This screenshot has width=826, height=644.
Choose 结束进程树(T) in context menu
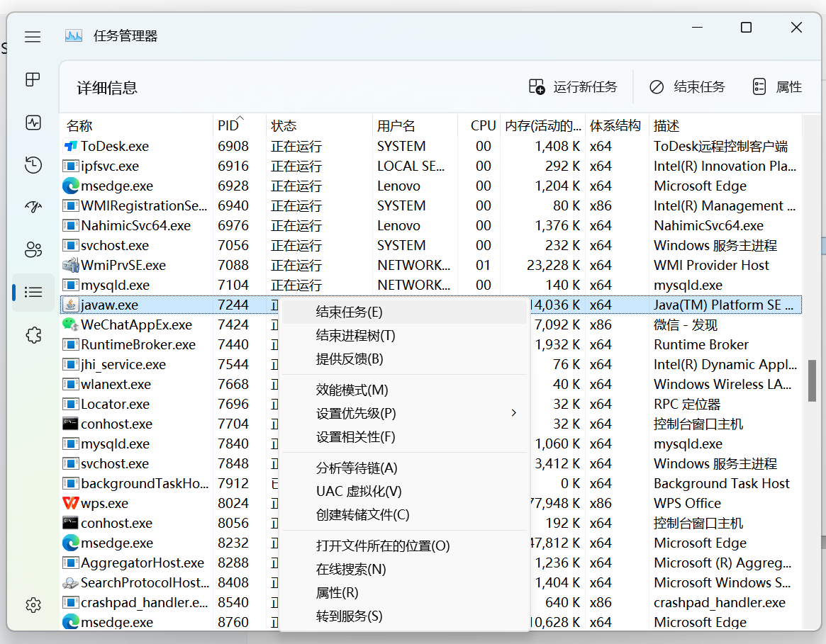coord(405,335)
